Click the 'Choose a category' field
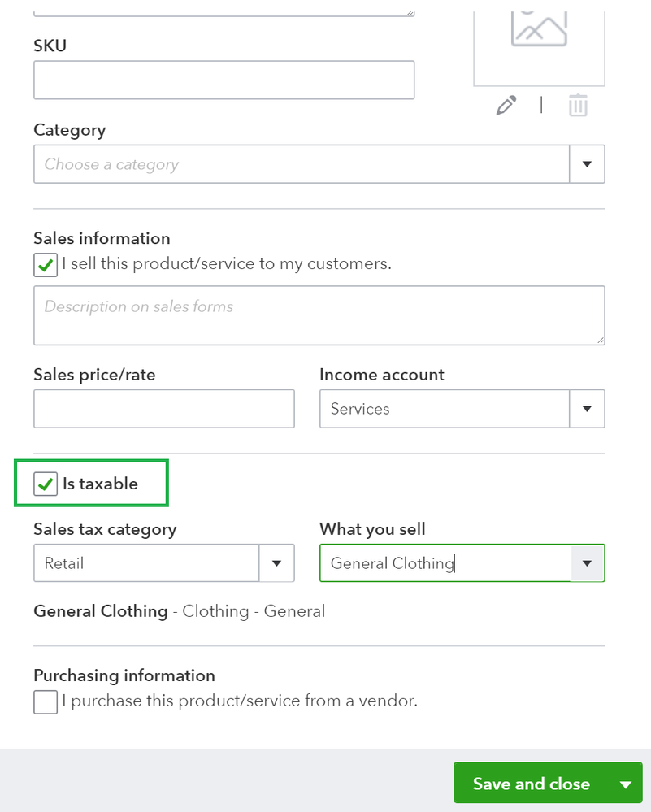Image resolution: width=651 pixels, height=812 pixels. pyautogui.click(x=301, y=164)
